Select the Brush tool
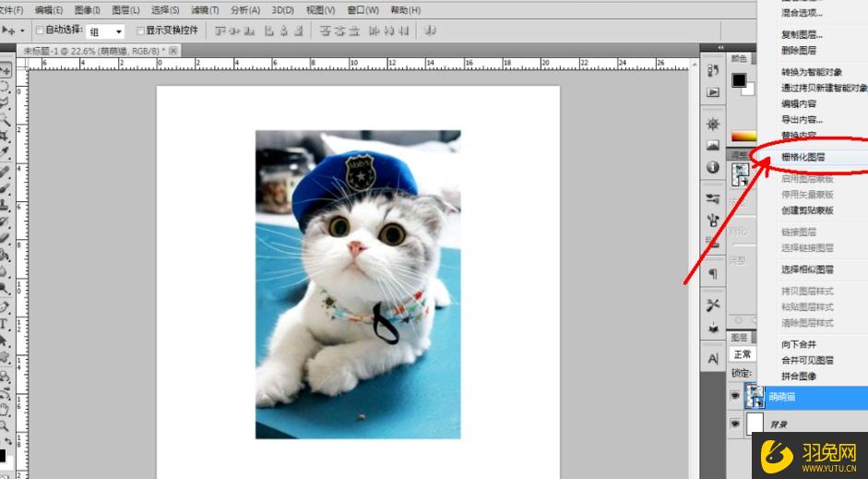Screen dimensions: 868x479 (x=5, y=188)
